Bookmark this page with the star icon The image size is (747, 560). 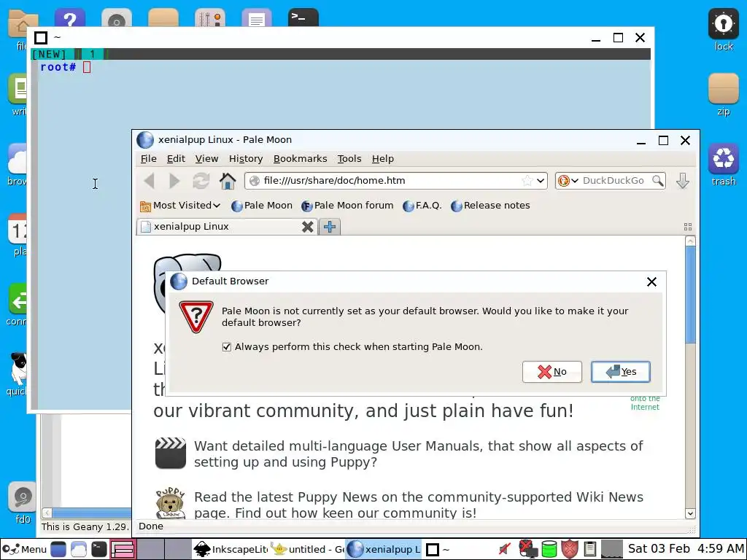527,181
